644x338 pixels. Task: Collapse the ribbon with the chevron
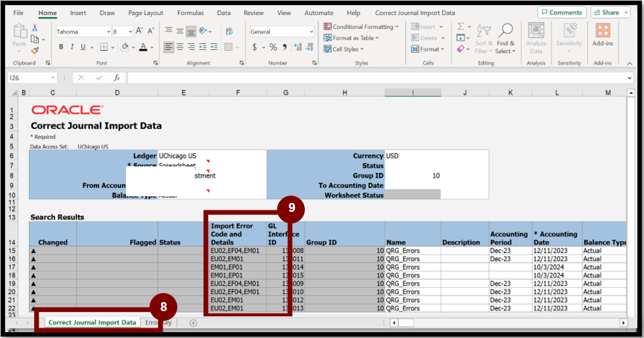point(630,63)
